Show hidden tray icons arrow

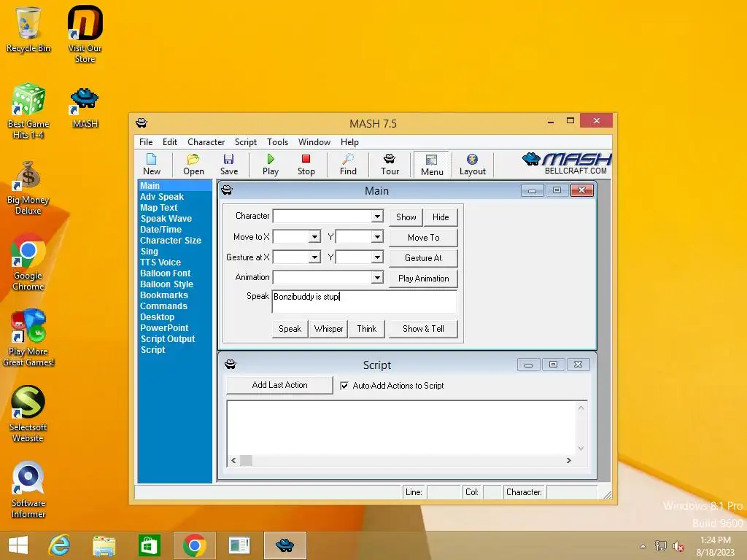pyautogui.click(x=643, y=546)
